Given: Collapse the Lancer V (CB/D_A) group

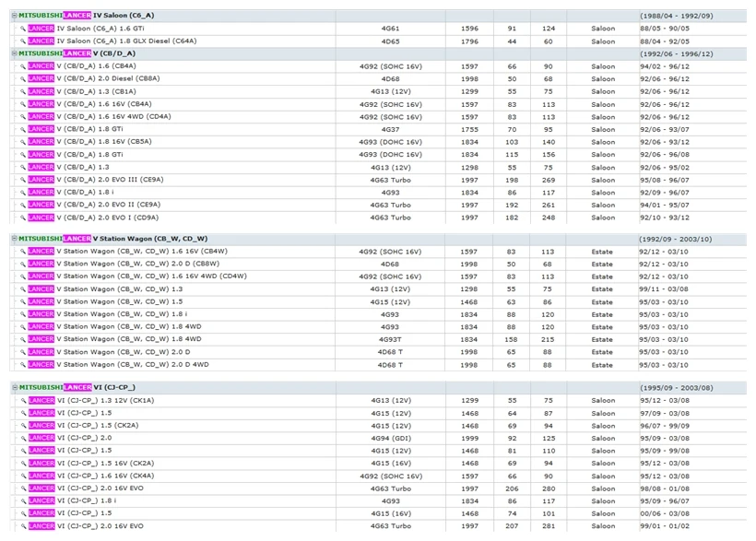Looking at the screenshot, I should point(15,53).
